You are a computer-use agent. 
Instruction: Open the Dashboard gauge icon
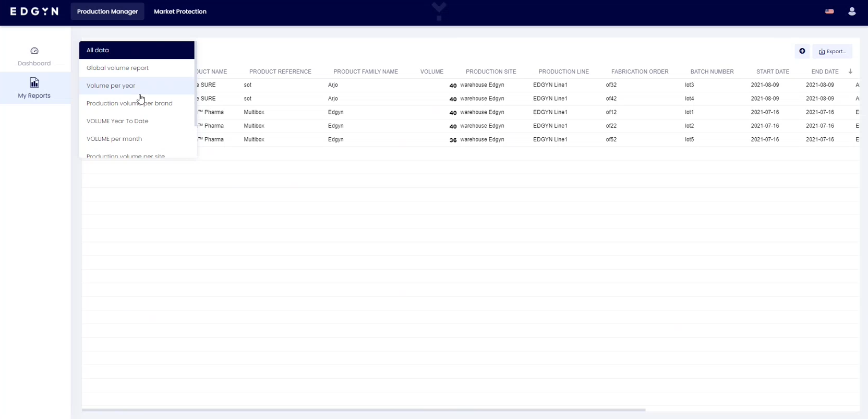(34, 51)
